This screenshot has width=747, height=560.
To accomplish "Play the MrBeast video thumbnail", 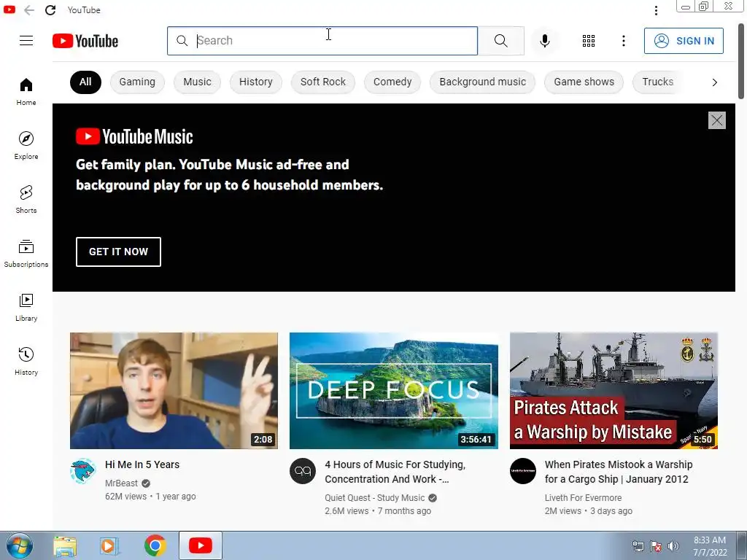I will 174,391.
